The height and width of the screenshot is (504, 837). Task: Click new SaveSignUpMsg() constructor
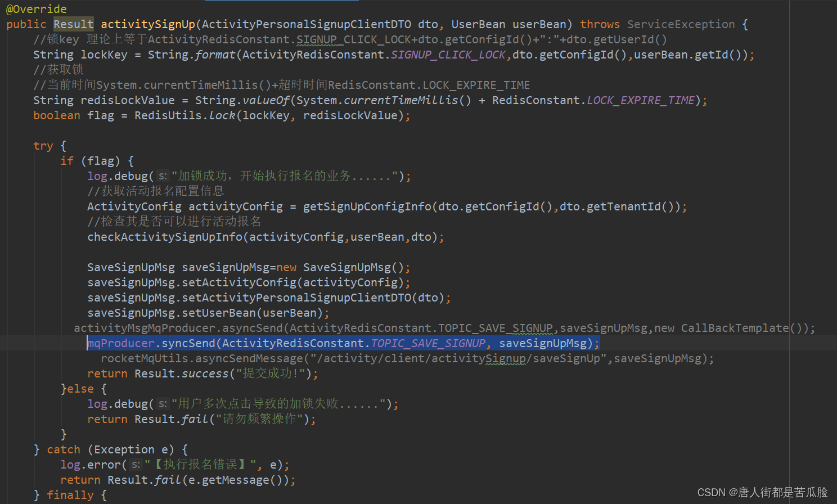click(340, 267)
